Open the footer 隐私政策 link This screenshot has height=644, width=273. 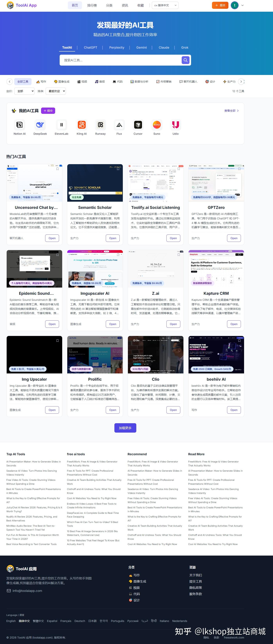pyautogui.click(x=195, y=588)
